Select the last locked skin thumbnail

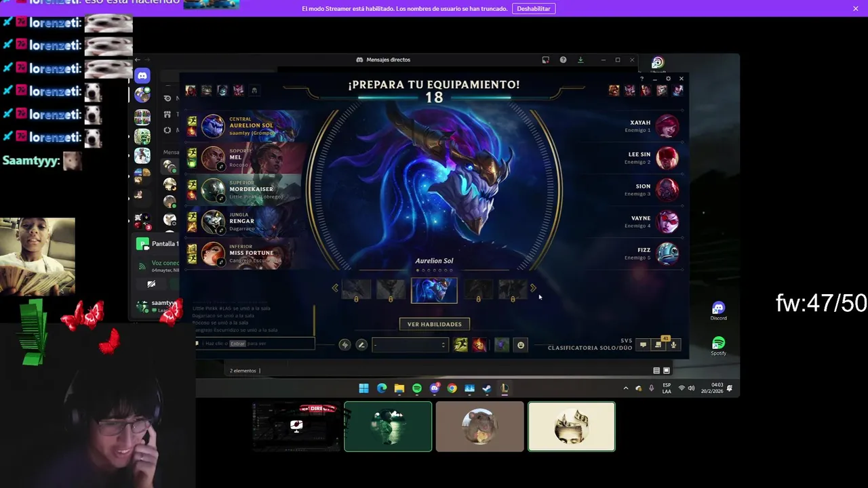click(x=513, y=289)
